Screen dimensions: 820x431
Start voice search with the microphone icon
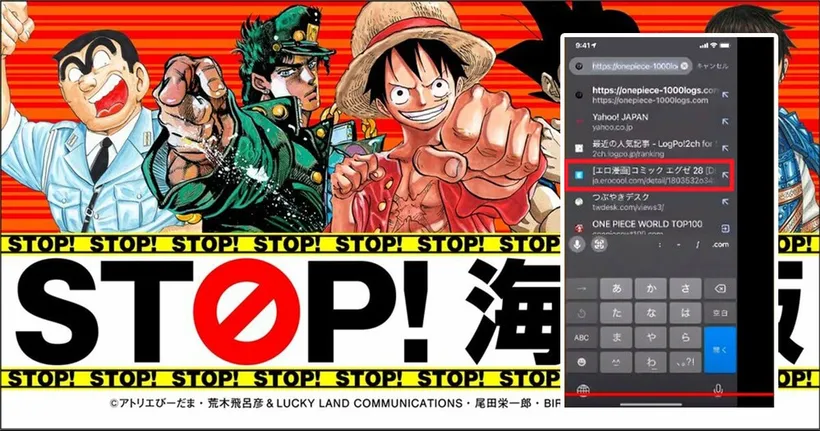pyautogui.click(x=578, y=244)
